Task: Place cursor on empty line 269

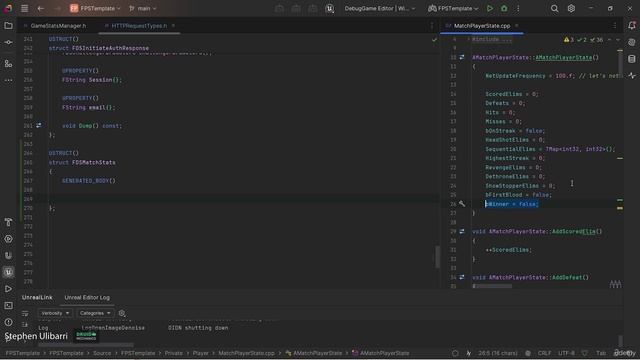Action: click(x=244, y=199)
